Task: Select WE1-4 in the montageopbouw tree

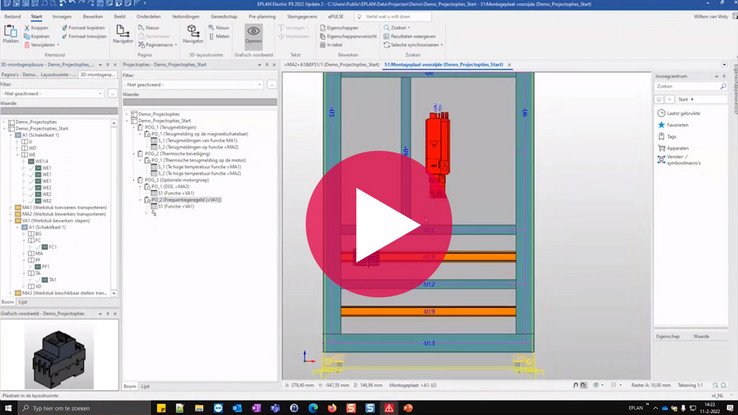Action: point(42,161)
